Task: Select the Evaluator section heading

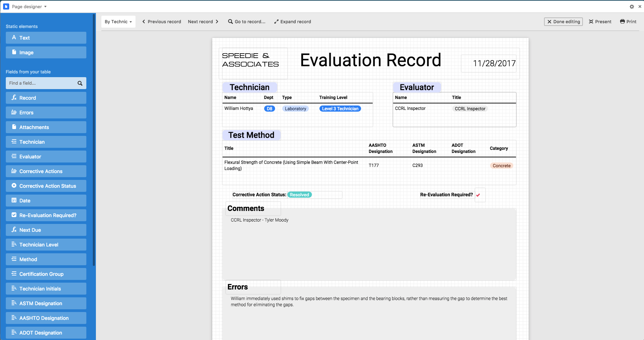Action: [417, 87]
